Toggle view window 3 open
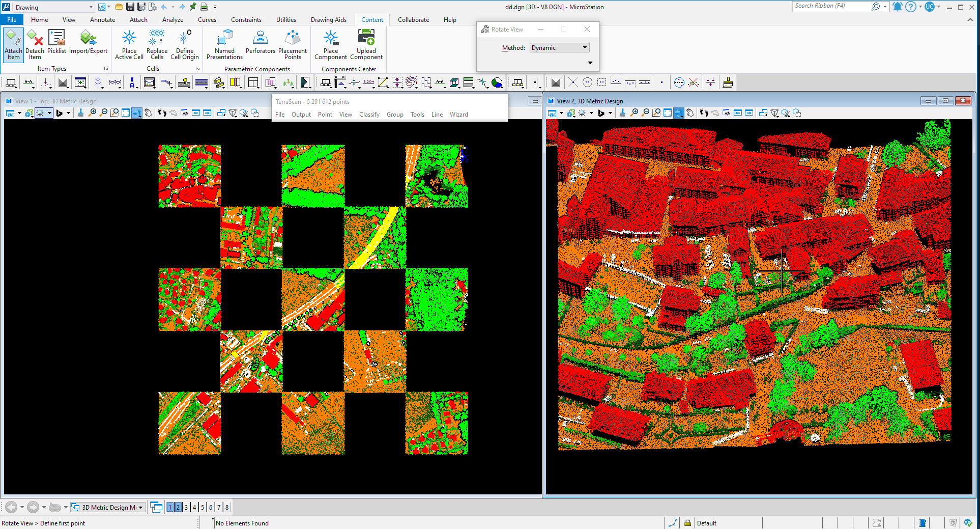This screenshot has width=980, height=529. (186, 507)
